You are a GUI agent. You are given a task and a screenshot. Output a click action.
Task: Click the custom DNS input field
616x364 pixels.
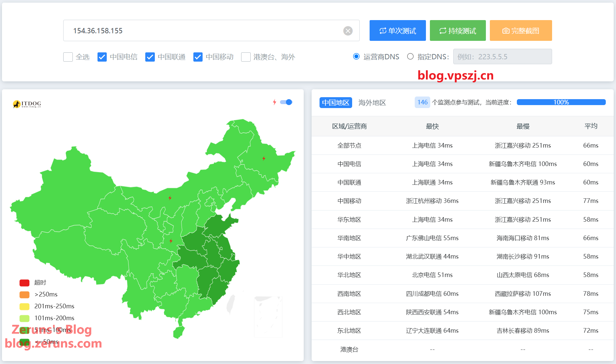(x=502, y=57)
